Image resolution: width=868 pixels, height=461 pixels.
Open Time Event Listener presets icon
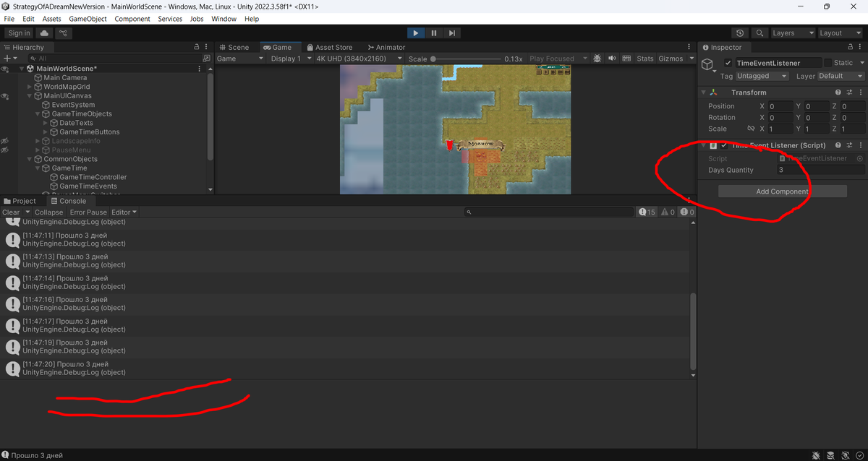(x=850, y=145)
